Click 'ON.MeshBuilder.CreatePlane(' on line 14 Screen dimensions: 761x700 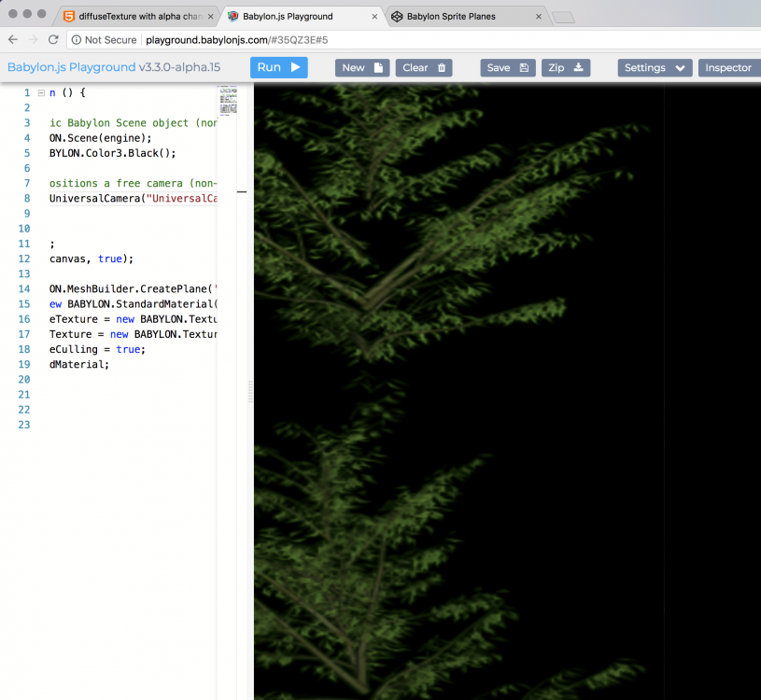pos(131,289)
